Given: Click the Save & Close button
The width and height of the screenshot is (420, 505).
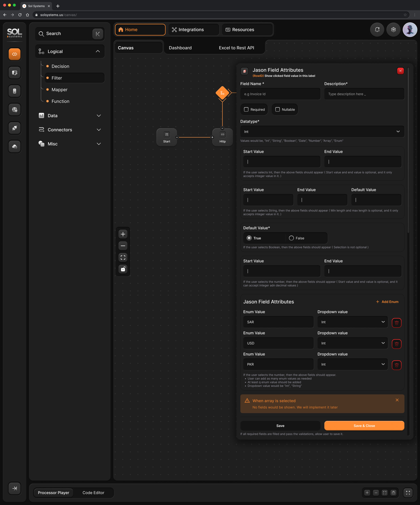Looking at the screenshot, I should click(x=364, y=426).
